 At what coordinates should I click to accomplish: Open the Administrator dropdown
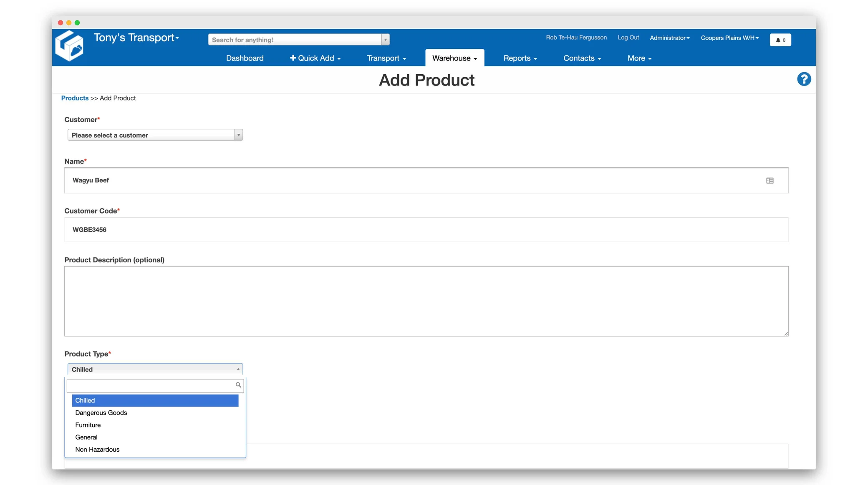pos(669,38)
